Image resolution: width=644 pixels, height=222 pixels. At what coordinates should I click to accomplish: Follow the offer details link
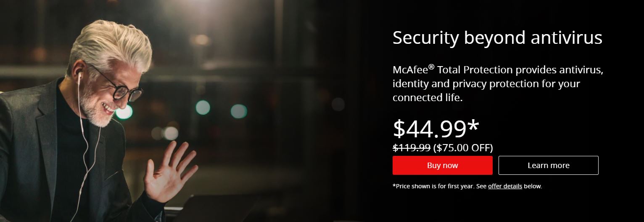pyautogui.click(x=505, y=186)
